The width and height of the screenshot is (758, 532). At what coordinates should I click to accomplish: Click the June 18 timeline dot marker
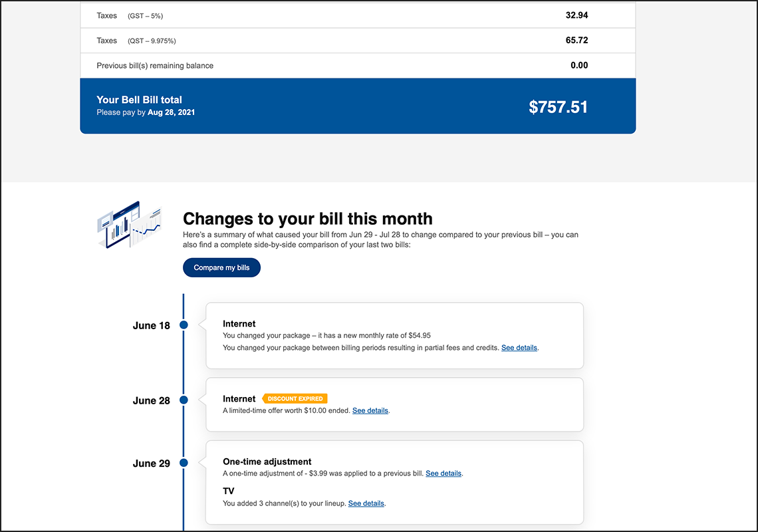coord(183,325)
